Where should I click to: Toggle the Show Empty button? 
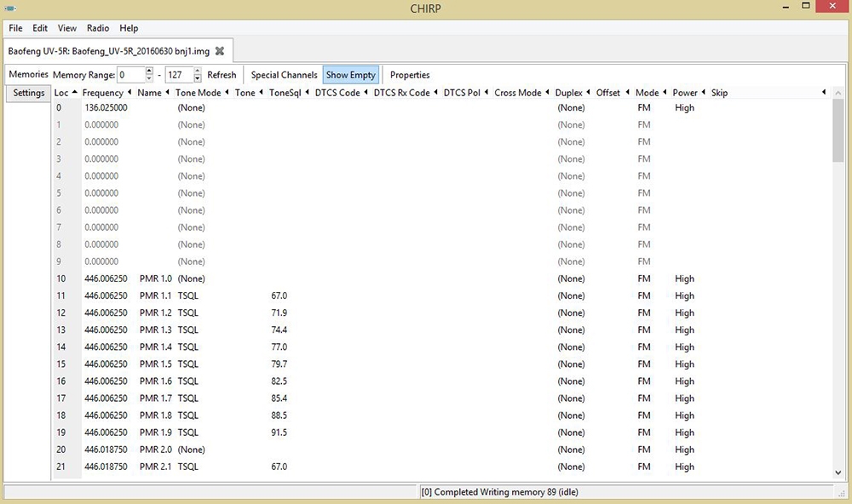point(350,75)
